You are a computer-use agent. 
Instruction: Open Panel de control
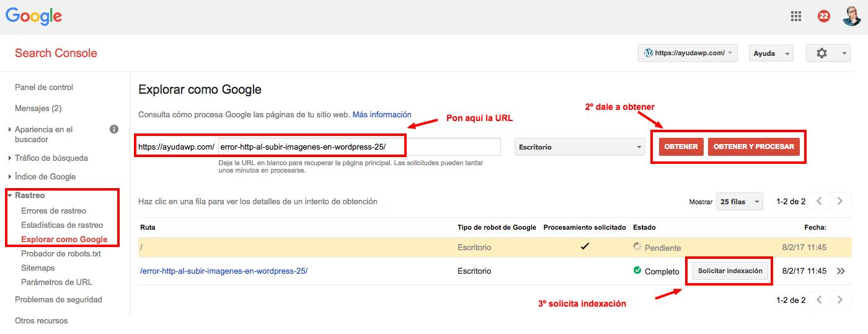point(44,87)
